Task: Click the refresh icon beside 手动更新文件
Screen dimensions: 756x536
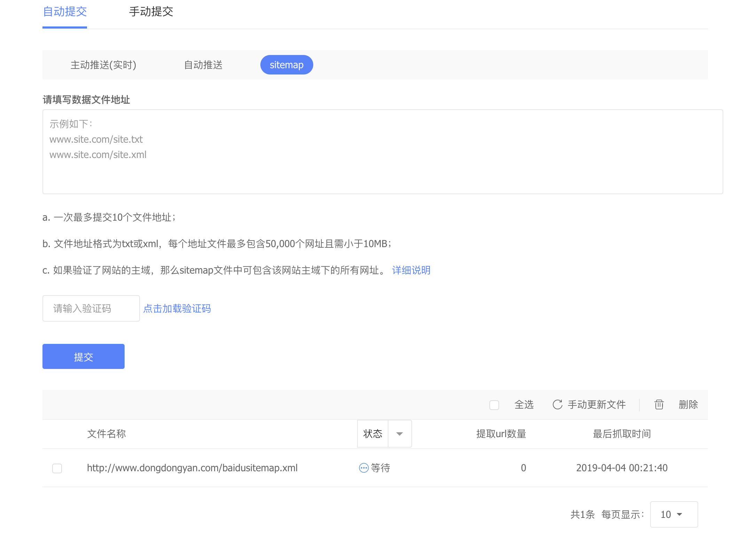Action: pyautogui.click(x=558, y=404)
